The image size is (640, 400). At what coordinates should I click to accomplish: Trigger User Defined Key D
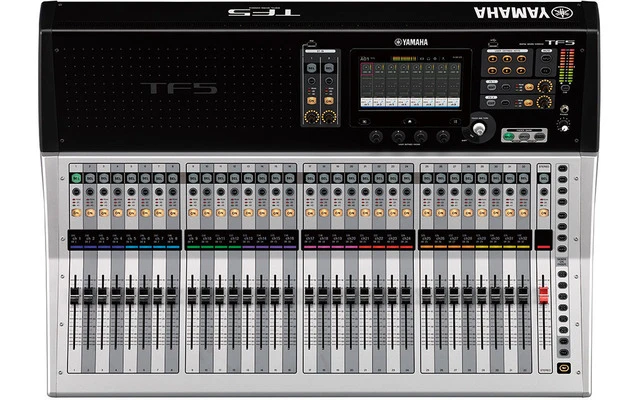(492, 71)
